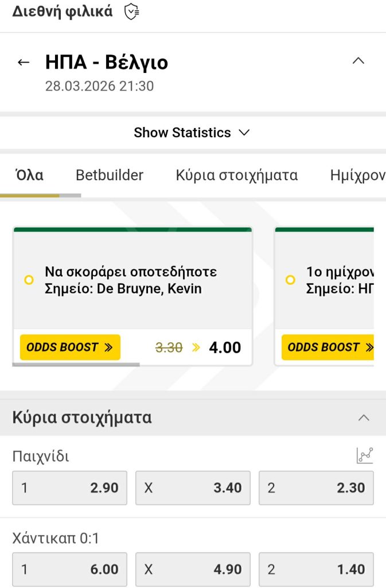
Task: Click the back arrow beside ΗΠΑ - Βέλγιο
Action: tap(24, 61)
